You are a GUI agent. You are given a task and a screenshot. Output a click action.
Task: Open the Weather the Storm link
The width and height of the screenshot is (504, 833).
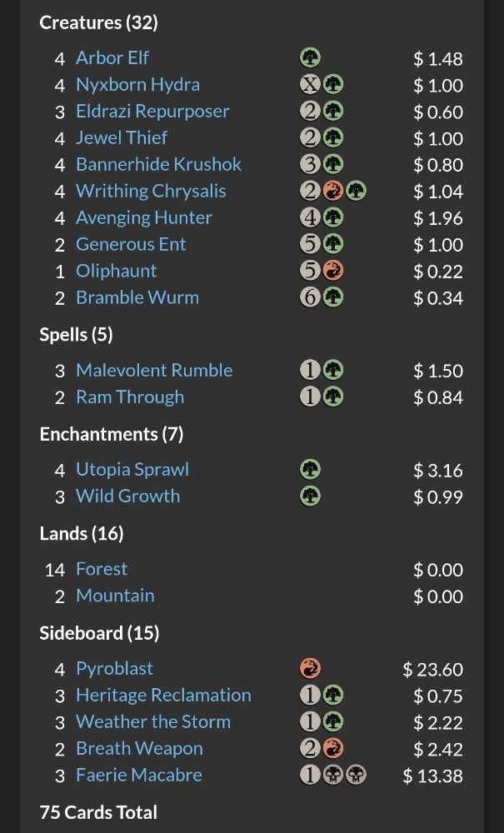(153, 722)
